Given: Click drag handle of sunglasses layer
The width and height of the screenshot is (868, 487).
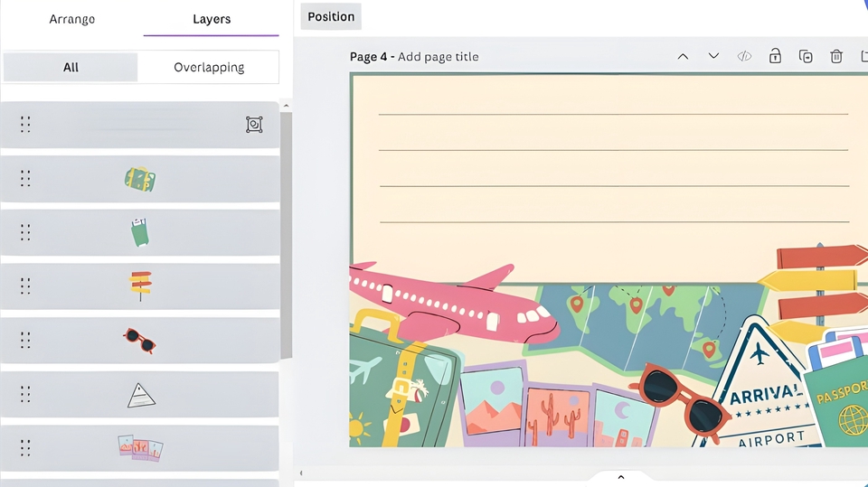Looking at the screenshot, I should coord(25,340).
